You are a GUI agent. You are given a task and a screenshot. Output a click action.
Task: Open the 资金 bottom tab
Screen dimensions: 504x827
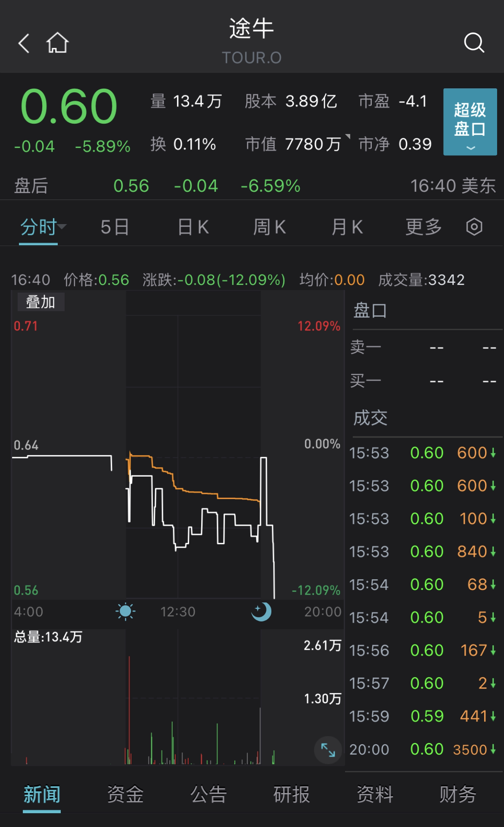[125, 794]
